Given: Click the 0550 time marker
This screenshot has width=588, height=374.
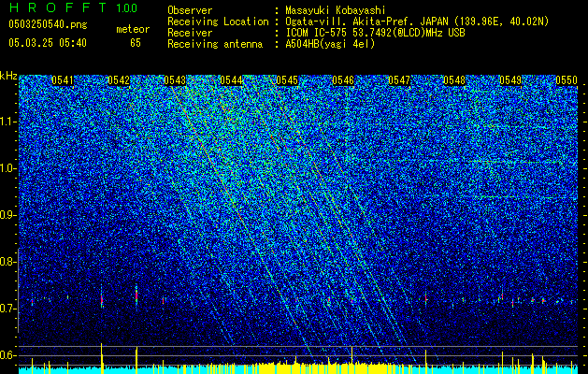Looking at the screenshot, I should pyautogui.click(x=566, y=80).
